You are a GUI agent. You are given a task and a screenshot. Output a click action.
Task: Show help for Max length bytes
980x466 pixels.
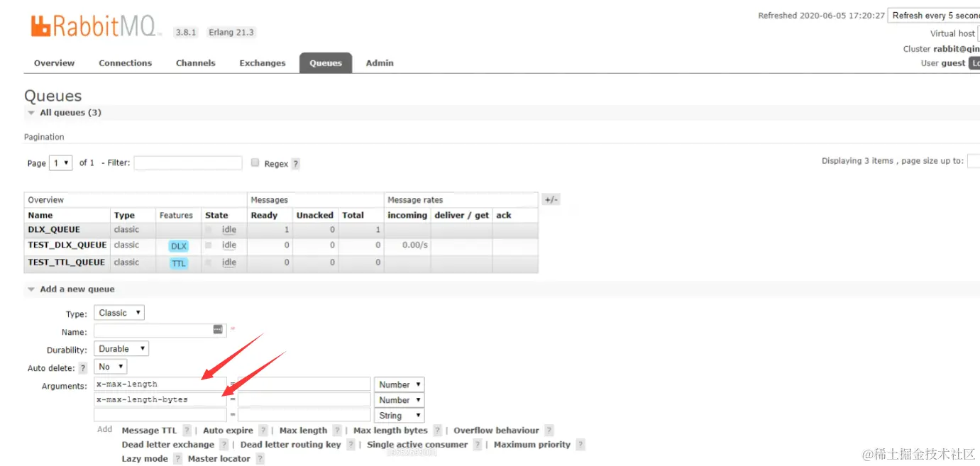tap(438, 431)
